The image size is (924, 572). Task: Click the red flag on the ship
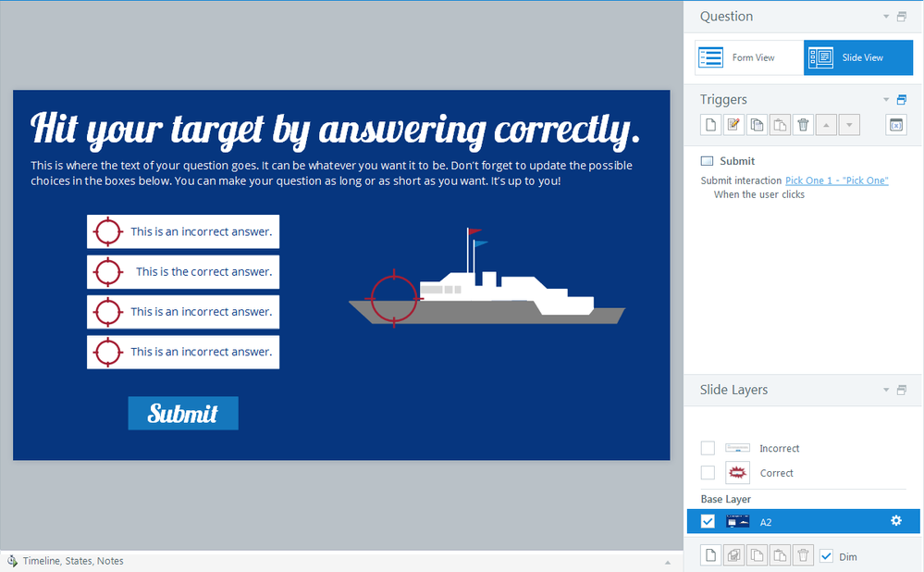pos(474,231)
